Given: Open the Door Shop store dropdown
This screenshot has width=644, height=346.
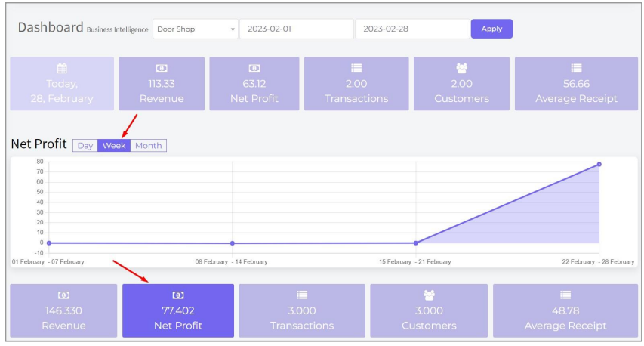Looking at the screenshot, I should [196, 29].
